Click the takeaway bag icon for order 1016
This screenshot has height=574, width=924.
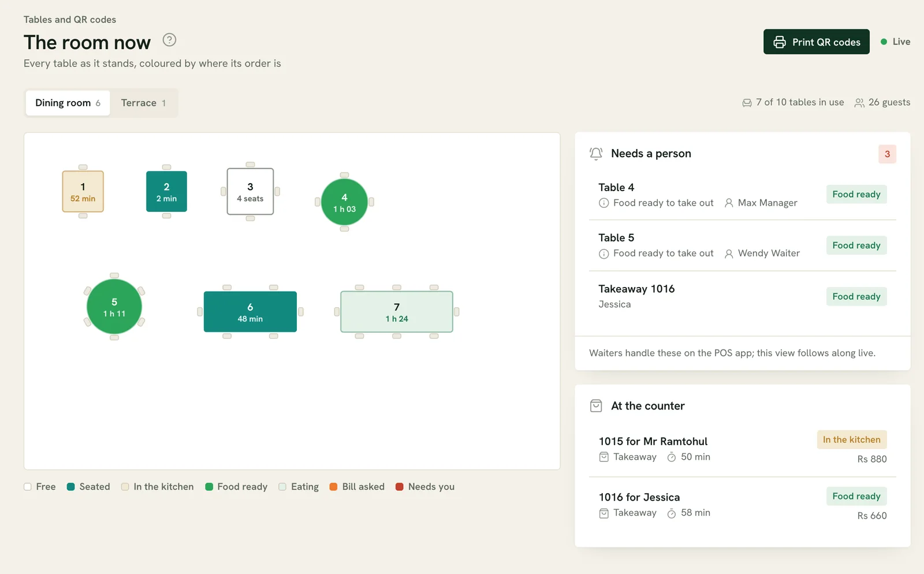[x=603, y=513]
